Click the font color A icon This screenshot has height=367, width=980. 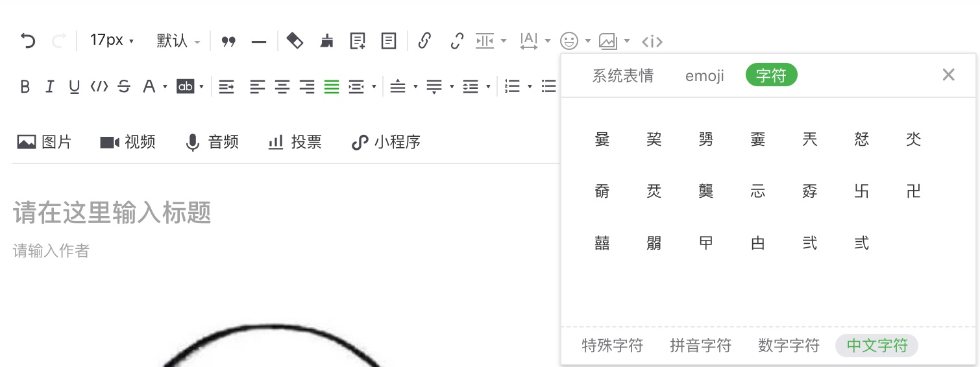pyautogui.click(x=149, y=86)
